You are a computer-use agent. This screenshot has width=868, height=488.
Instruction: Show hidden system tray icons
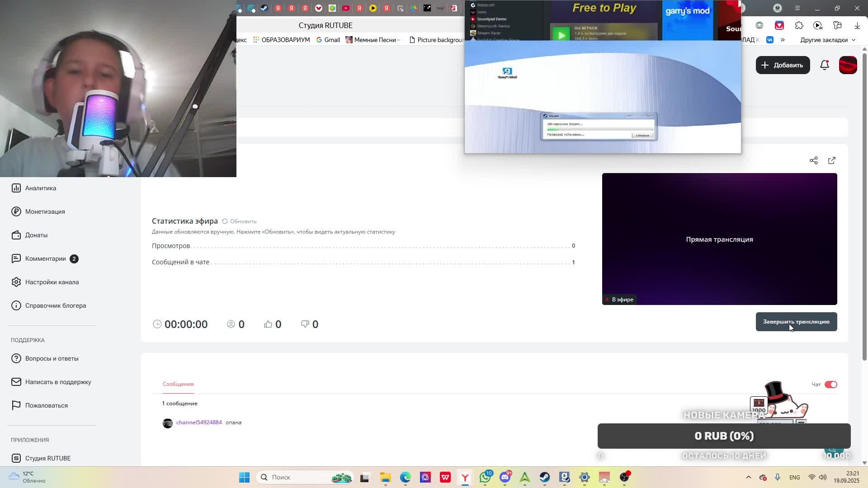(x=748, y=477)
